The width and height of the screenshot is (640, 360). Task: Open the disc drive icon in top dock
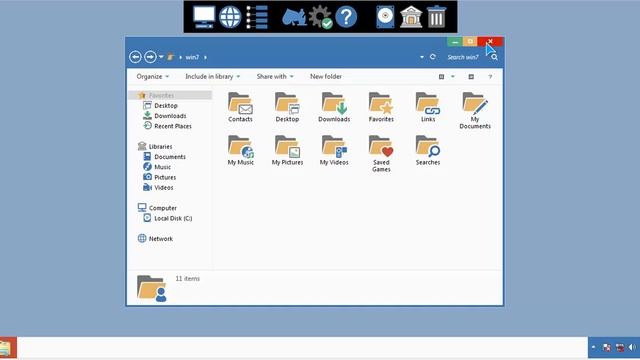[385, 17]
